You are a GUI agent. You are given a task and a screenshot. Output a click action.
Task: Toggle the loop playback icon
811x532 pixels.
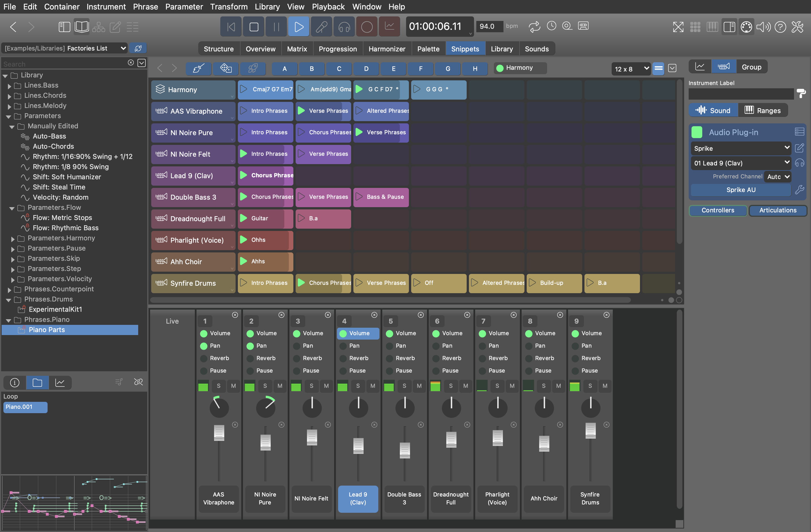coord(534,26)
